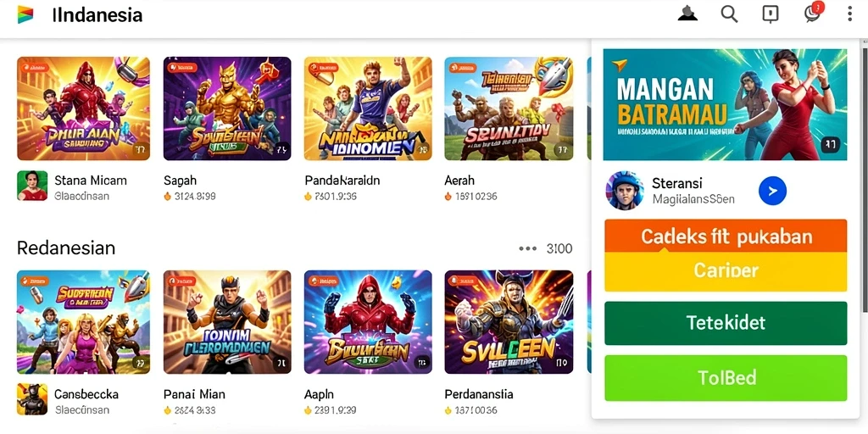Open the Mangan Batramau banner
The height and width of the screenshot is (434, 868).
[725, 104]
